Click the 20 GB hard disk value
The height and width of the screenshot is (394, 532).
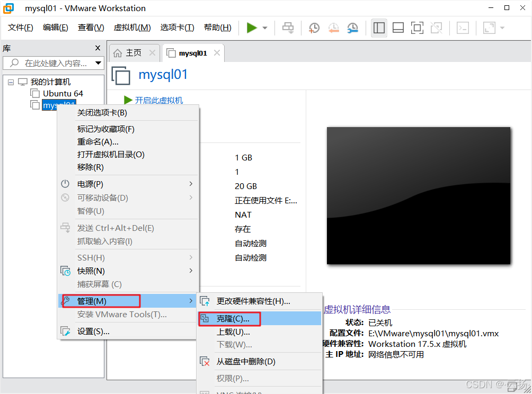(246, 186)
